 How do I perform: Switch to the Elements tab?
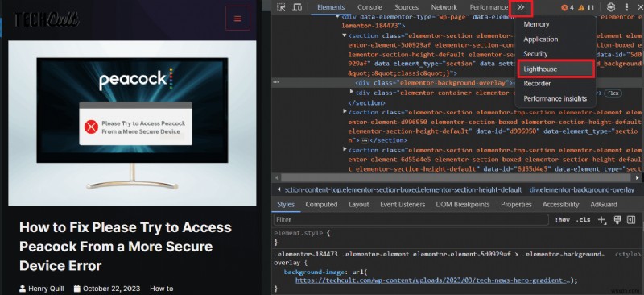click(331, 7)
